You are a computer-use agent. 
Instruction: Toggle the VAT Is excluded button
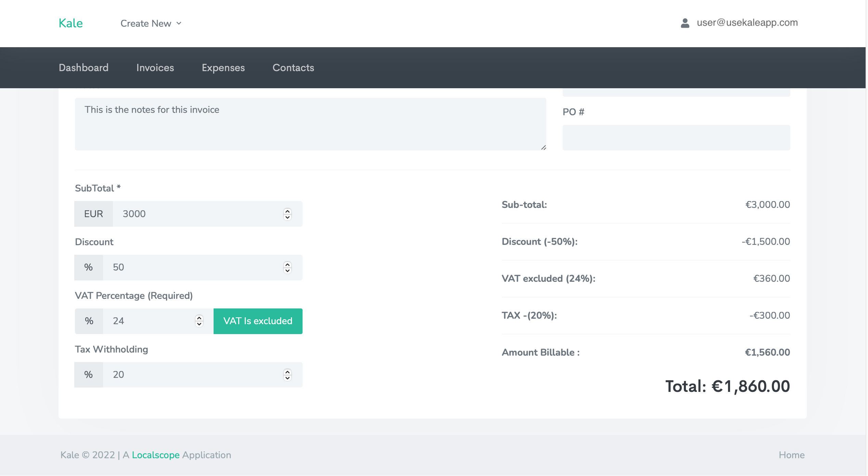point(258,321)
